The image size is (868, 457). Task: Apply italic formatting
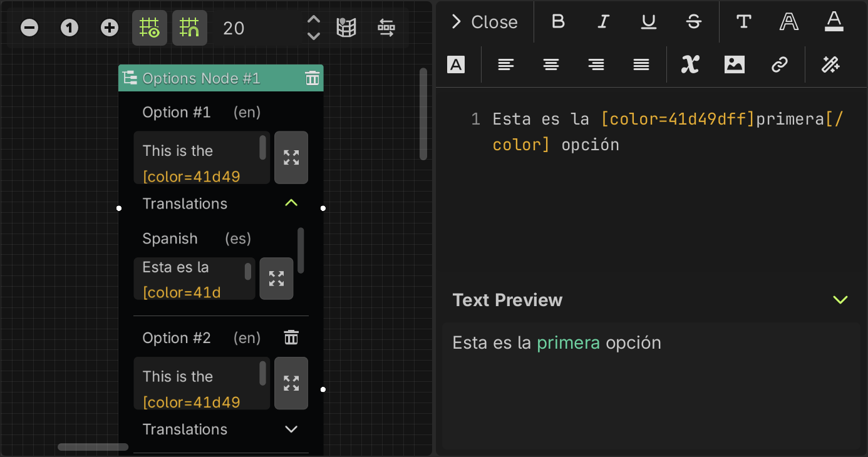[x=603, y=21]
